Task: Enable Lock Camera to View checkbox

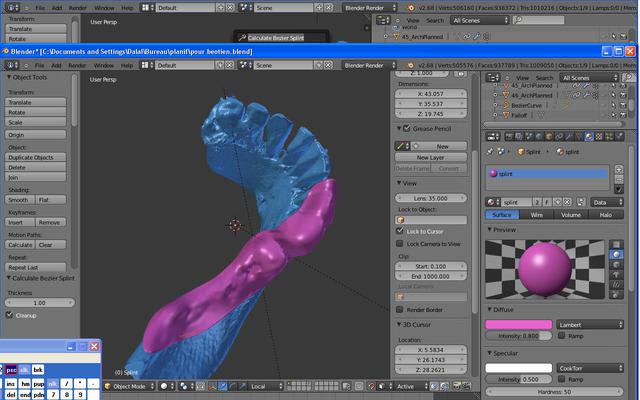Action: point(401,244)
